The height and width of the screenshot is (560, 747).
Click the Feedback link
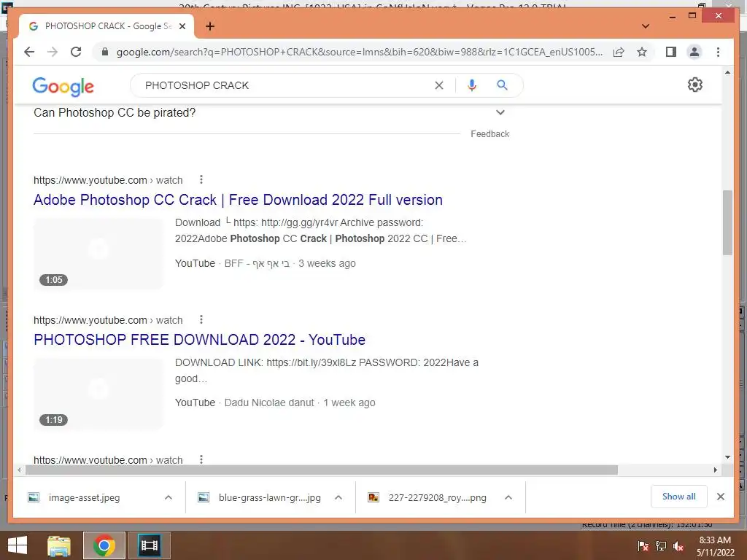tap(489, 134)
